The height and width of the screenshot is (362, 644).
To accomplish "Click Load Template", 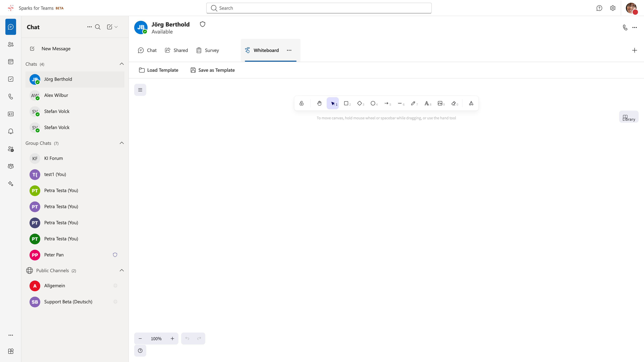I will coord(158,70).
